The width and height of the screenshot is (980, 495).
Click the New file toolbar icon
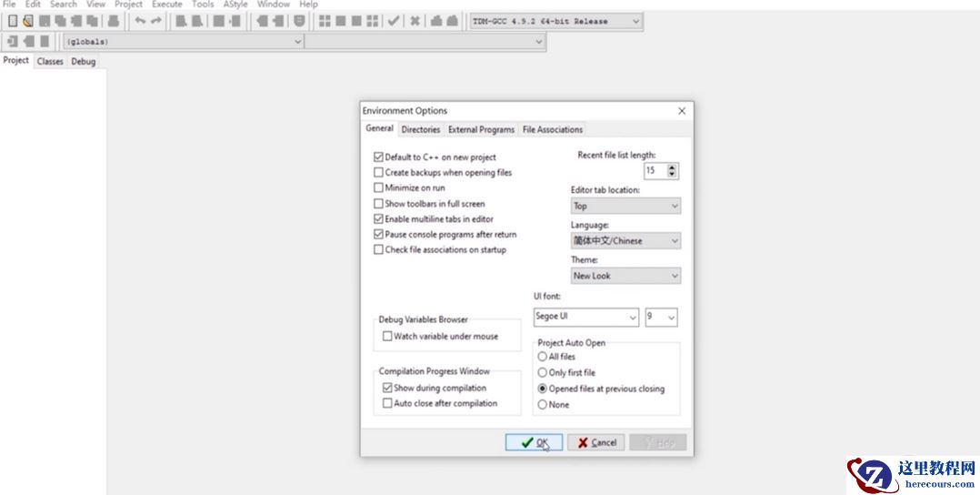tap(13, 21)
